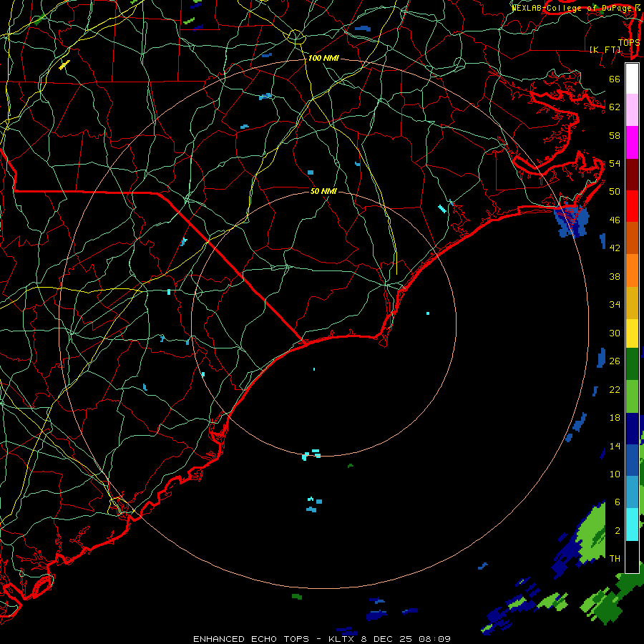This screenshot has height=644, width=644.
Task: Click the 08:09 timestamp in the caption
Action: pyautogui.click(x=434, y=639)
